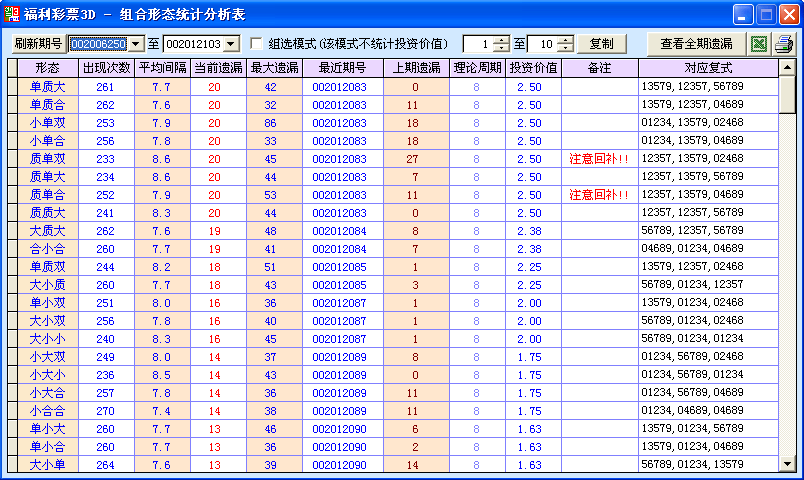Click the 当前遗漏 column header

(214, 68)
